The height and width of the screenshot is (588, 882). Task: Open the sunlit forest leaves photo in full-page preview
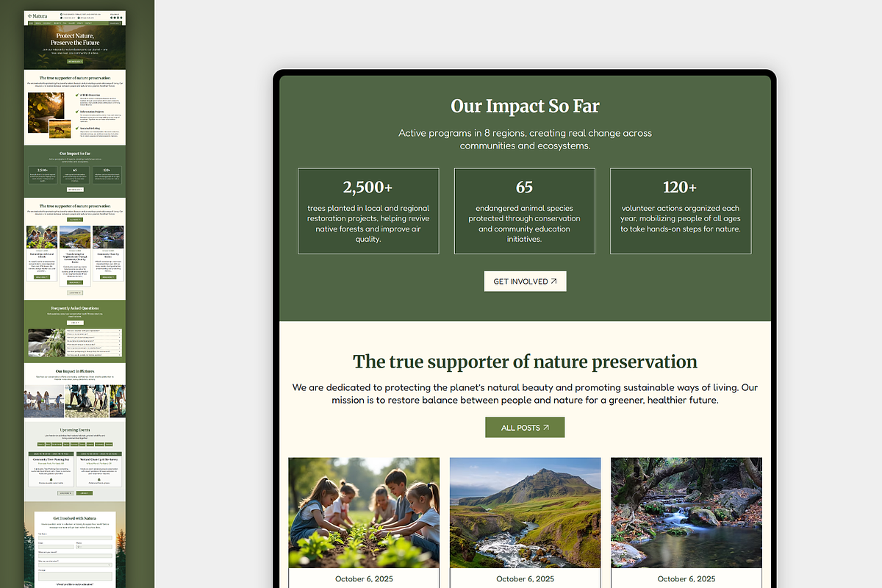pyautogui.click(x=46, y=112)
